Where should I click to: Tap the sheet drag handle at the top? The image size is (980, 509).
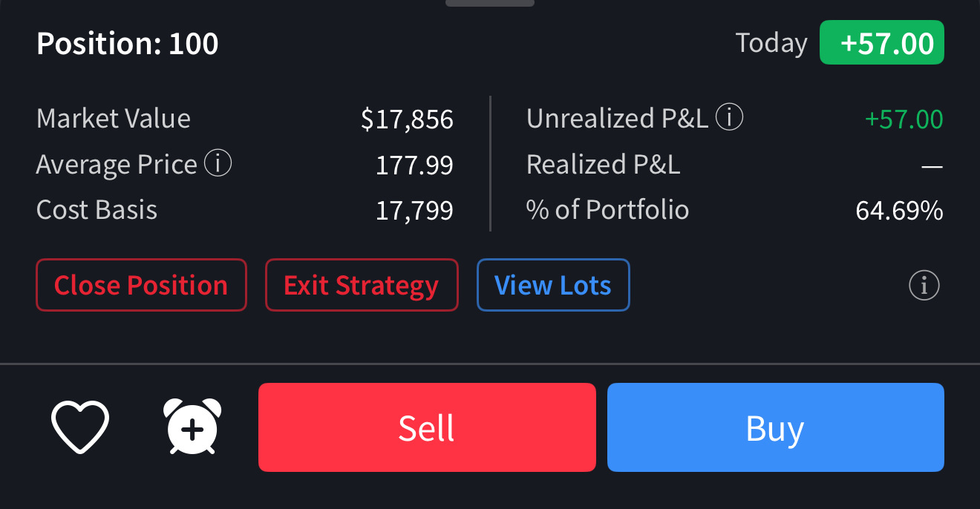tap(490, 3)
